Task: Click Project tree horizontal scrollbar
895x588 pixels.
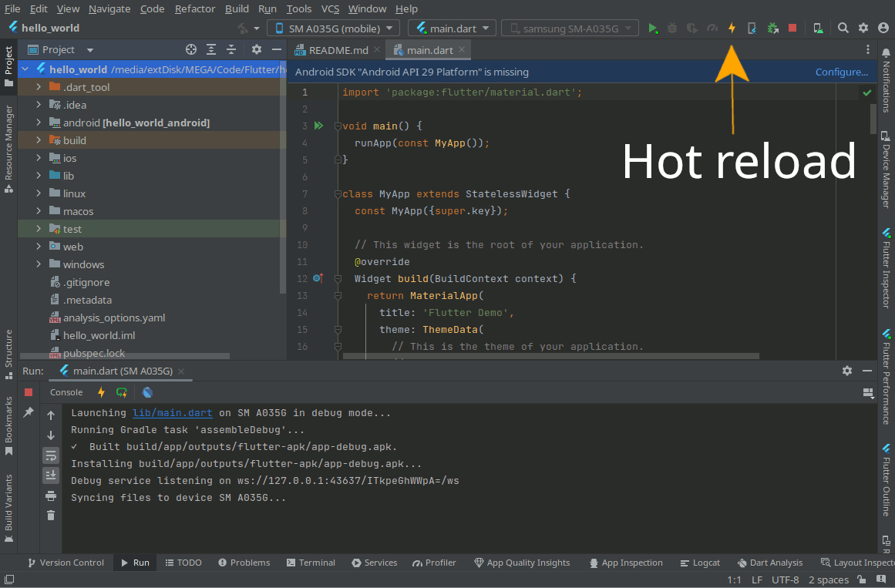Action: click(x=125, y=356)
